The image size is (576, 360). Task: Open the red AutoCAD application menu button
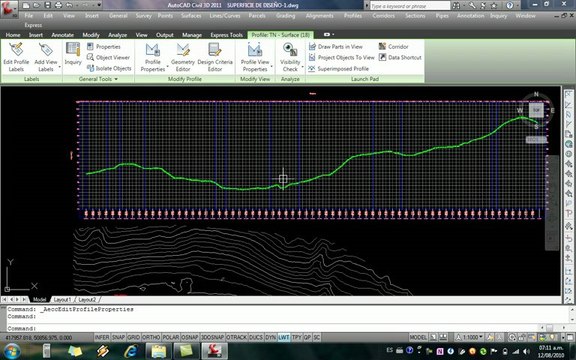click(9, 9)
